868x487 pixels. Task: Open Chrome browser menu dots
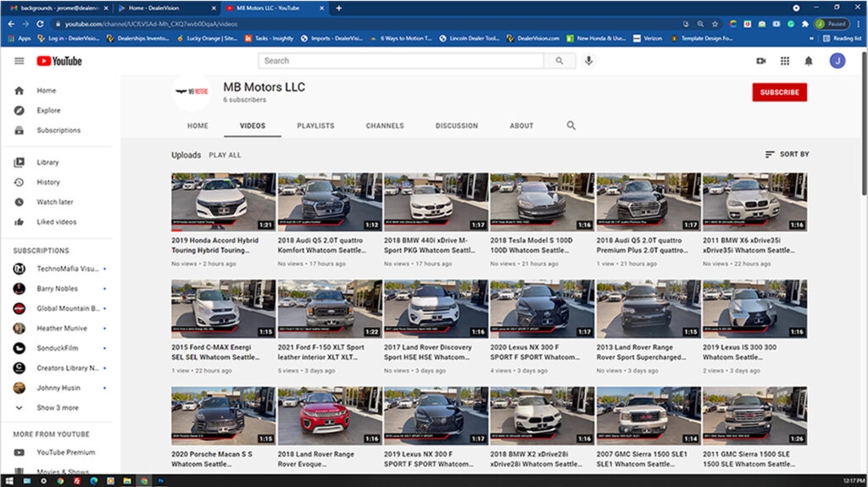click(858, 24)
